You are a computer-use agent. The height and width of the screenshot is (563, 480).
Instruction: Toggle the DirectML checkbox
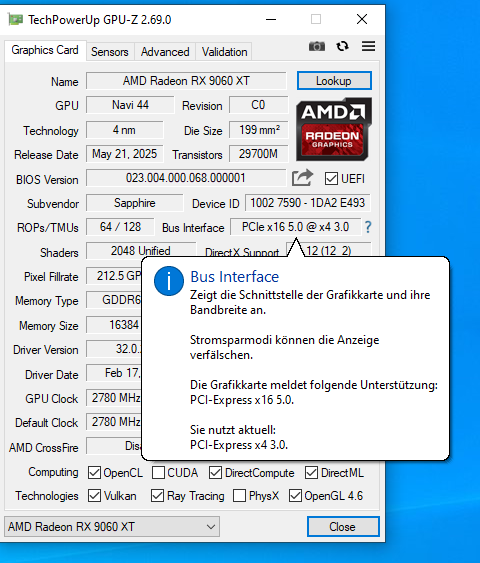311,473
